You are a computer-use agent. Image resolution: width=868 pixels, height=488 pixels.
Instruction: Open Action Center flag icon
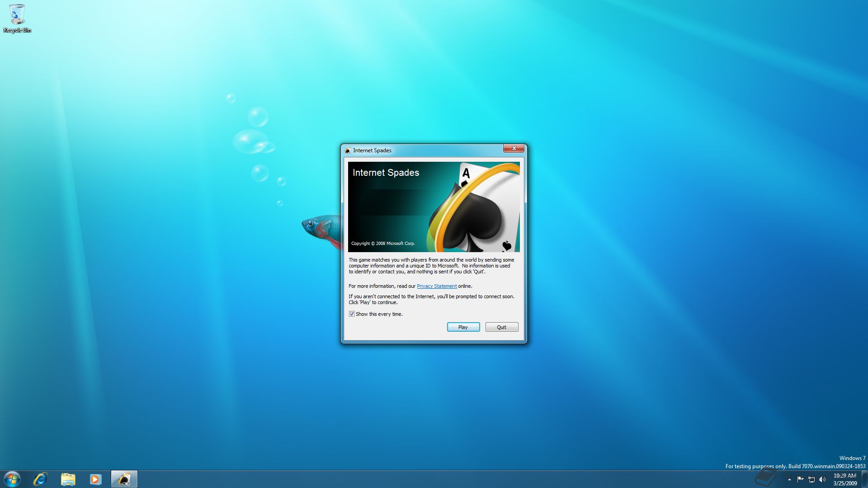(x=800, y=479)
